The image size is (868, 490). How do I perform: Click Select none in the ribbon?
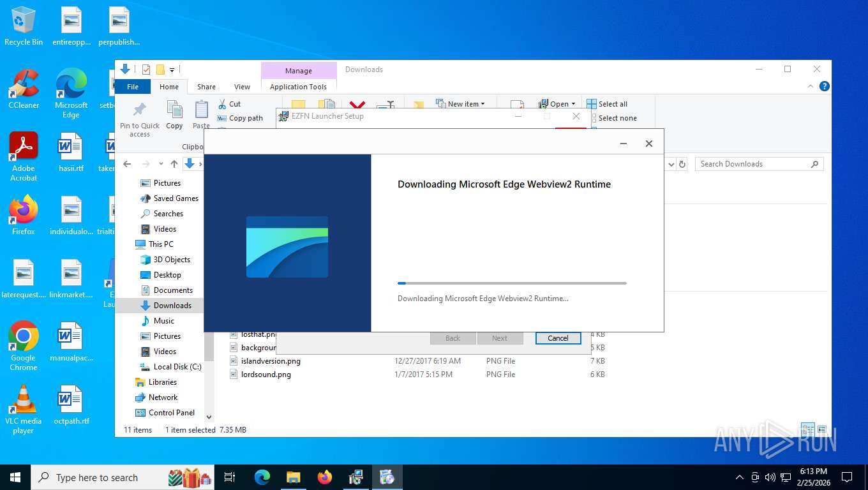[612, 118]
